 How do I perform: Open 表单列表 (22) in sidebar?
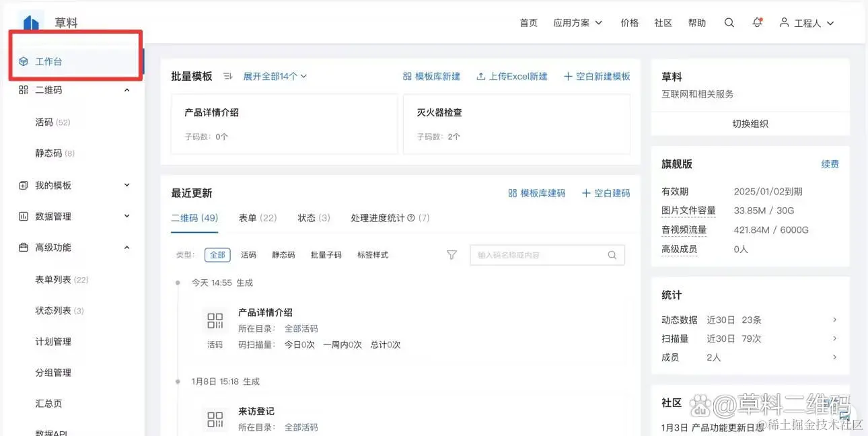(62, 280)
